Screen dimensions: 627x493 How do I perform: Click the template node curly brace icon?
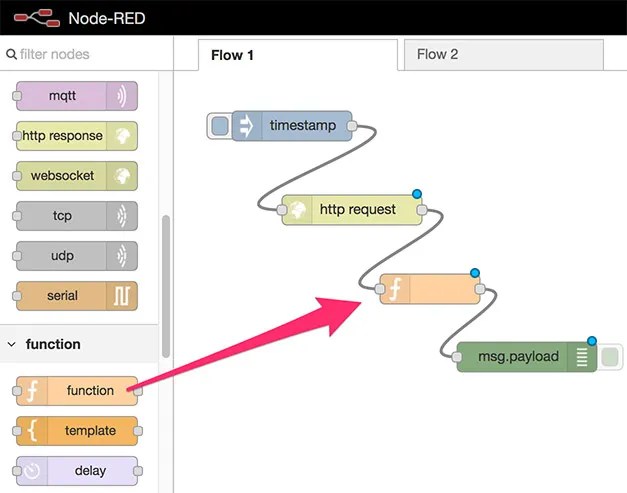pos(32,431)
